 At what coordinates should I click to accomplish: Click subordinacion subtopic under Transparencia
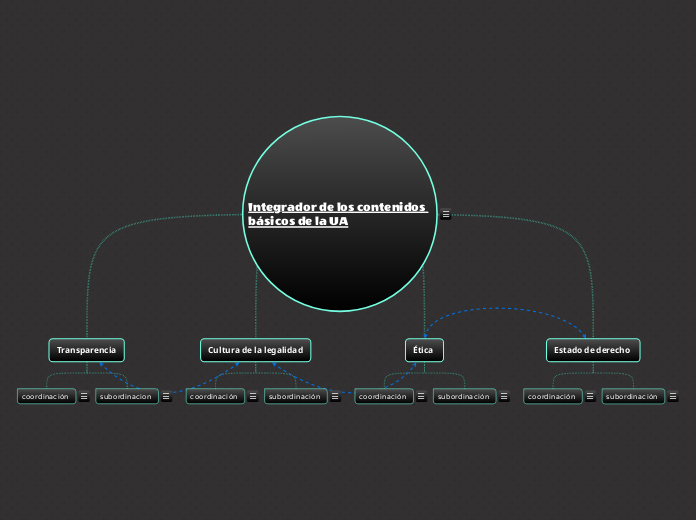(x=127, y=396)
